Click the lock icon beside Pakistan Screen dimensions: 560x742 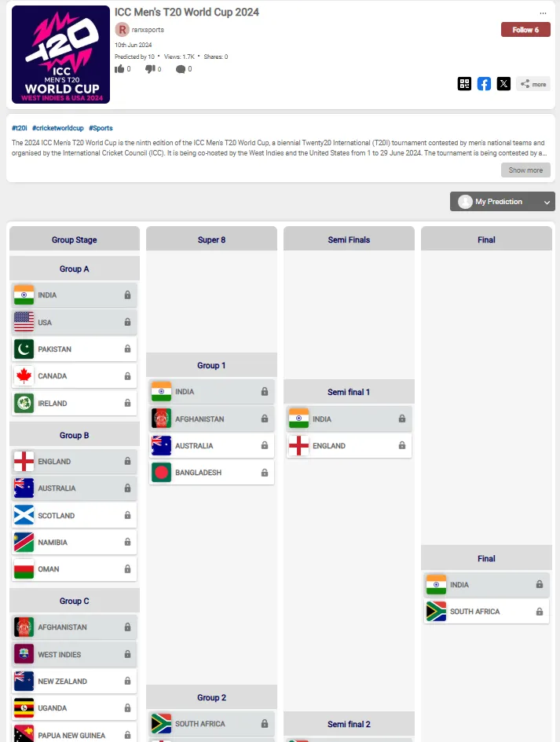point(127,349)
